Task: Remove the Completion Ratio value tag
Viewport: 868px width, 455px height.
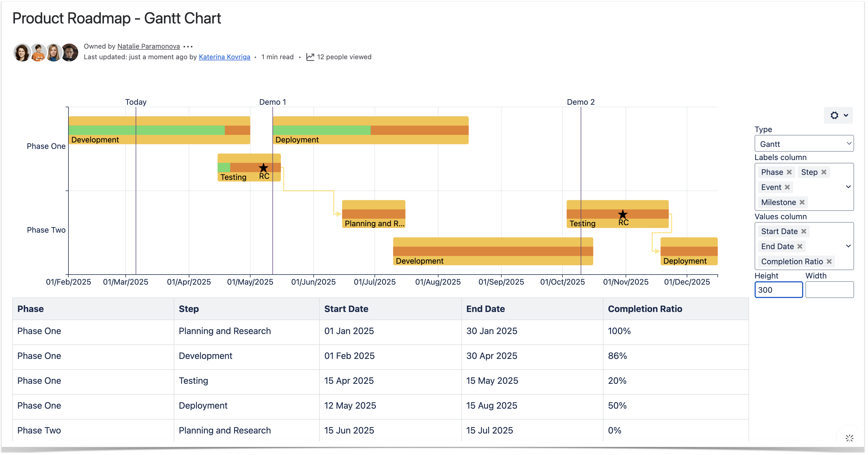Action: 829,262
